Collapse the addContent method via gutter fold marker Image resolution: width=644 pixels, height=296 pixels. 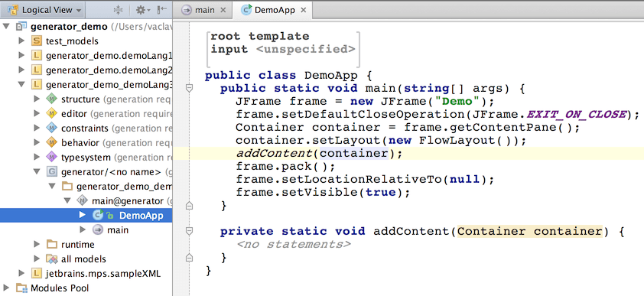pos(189,232)
